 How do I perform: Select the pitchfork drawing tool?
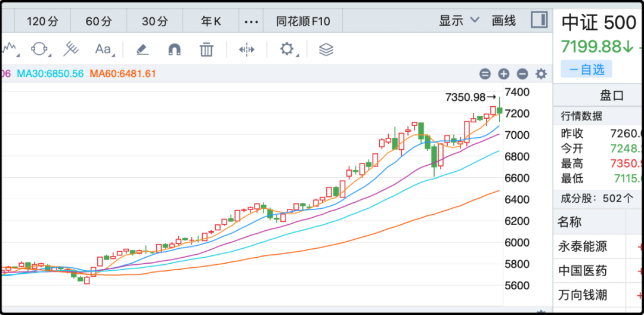point(70,50)
